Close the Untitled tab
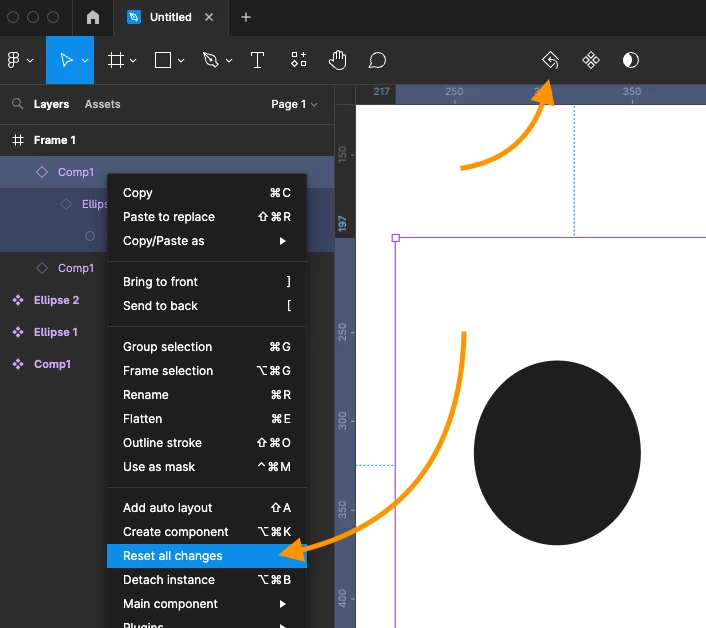Image resolution: width=706 pixels, height=628 pixels. pos(209,17)
